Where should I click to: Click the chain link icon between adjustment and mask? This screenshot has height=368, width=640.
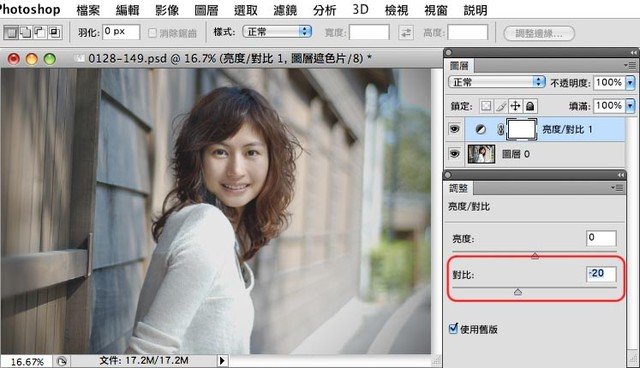pyautogui.click(x=500, y=129)
